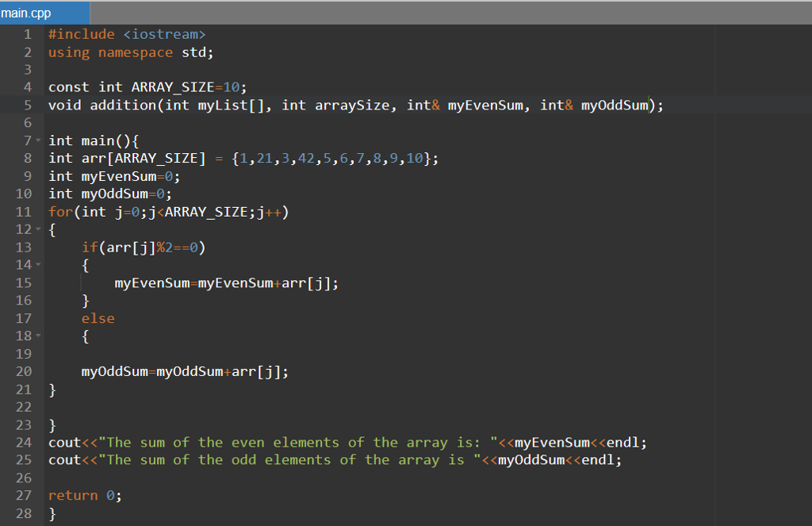Click the else keyword on line 17

98,317
